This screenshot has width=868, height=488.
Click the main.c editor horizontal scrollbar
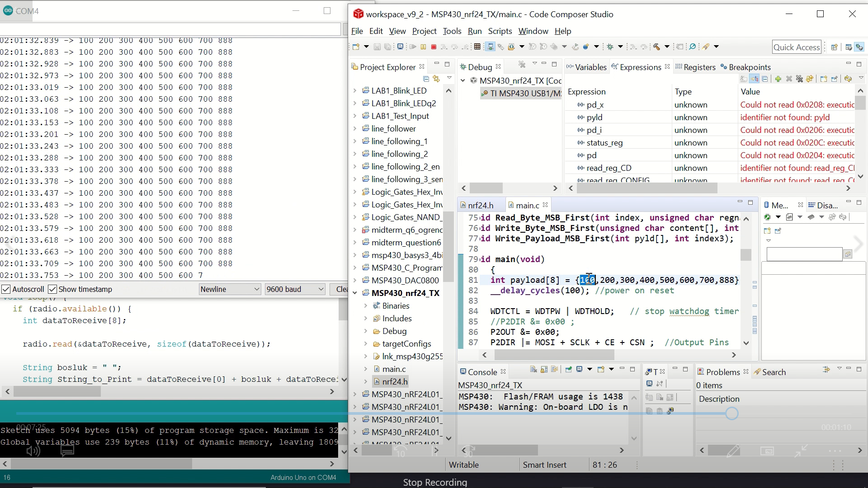(x=609, y=355)
